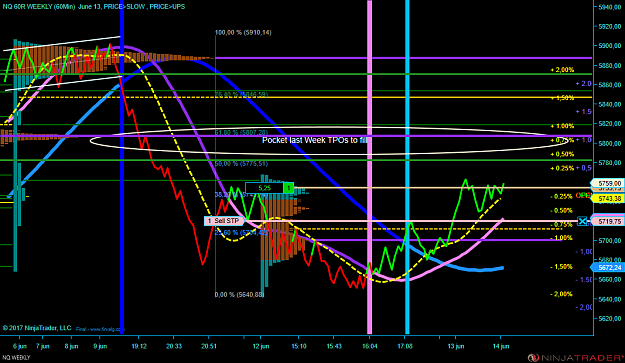Click the '+ 2.0' purple deviation label
Screen dimensions: 625x363
(584, 84)
